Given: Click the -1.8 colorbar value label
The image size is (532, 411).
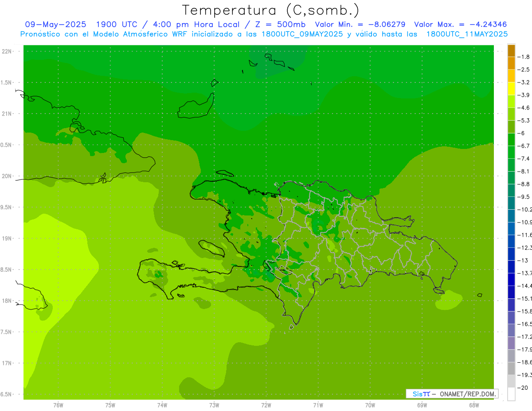Looking at the screenshot, I should [x=524, y=57].
